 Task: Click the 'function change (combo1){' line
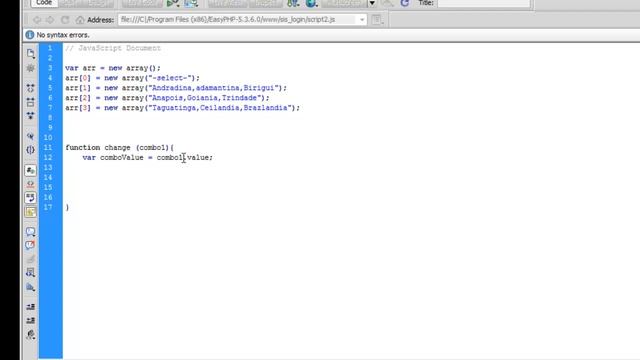click(120, 148)
